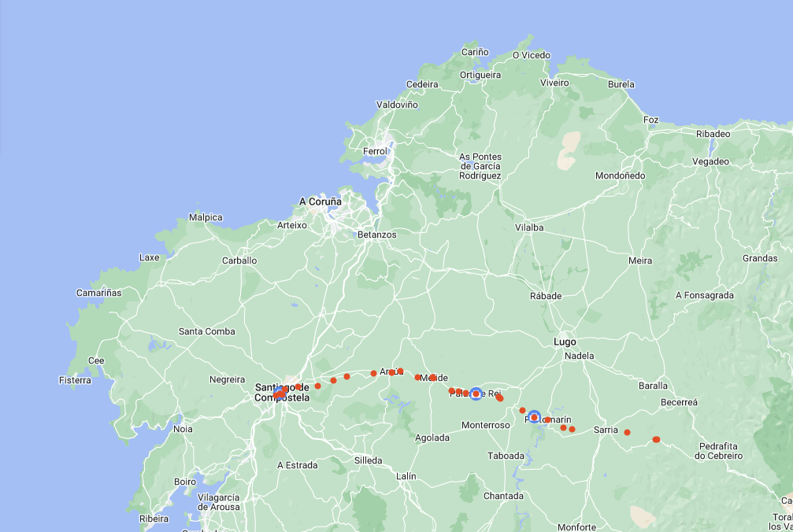Click the Agolada label
This screenshot has height=532, width=793.
pos(432,438)
